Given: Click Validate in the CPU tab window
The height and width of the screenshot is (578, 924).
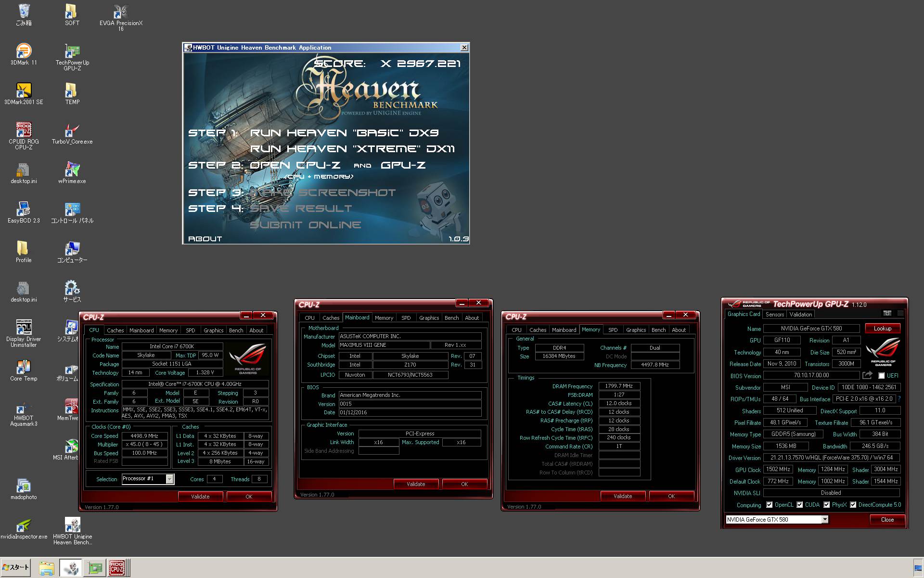Looking at the screenshot, I should (x=200, y=497).
